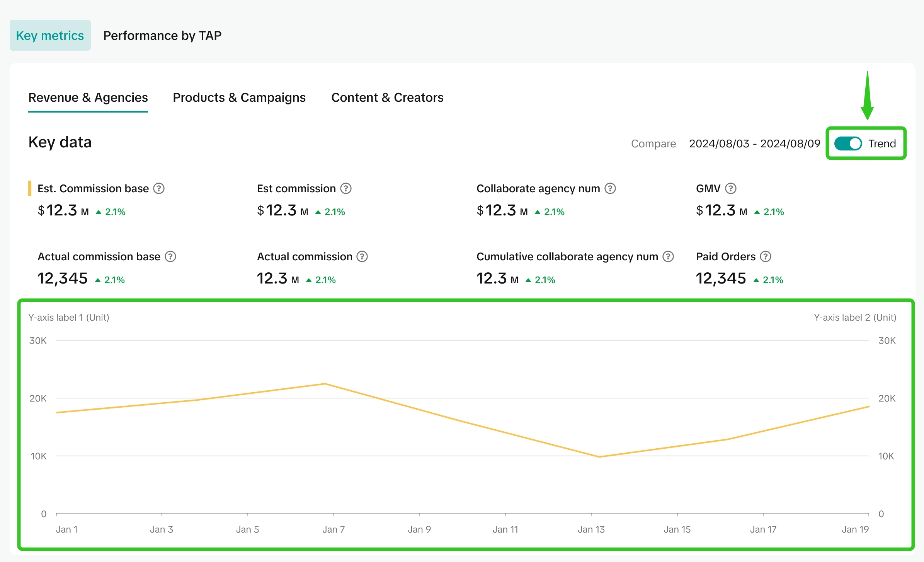Open Collaborate agency num info tooltip icon
Viewport: 924px width, 562px height.
click(x=610, y=188)
